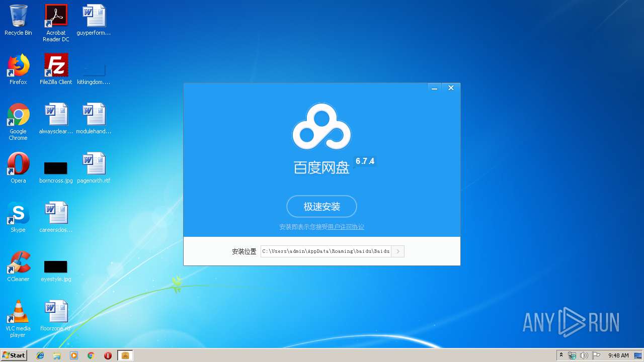This screenshot has width=644, height=362.
Task: Click the 9:48 AM taskbar clock
Action: point(618,355)
